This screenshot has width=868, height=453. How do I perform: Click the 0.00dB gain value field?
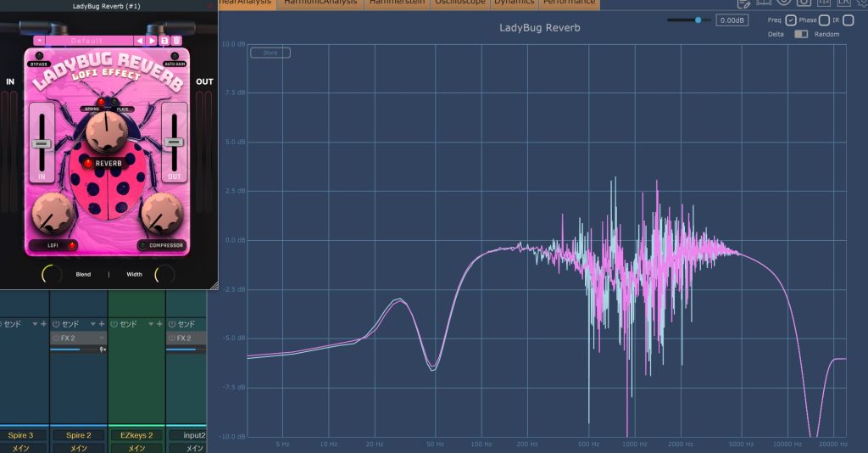(x=732, y=20)
